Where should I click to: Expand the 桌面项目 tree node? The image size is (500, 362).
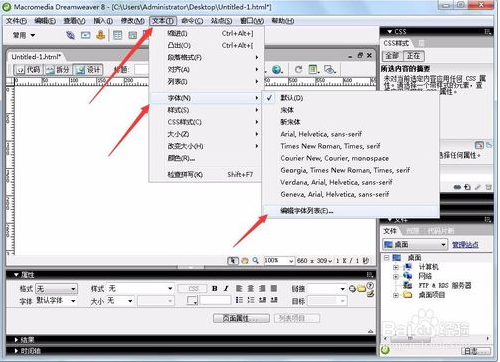click(396, 295)
